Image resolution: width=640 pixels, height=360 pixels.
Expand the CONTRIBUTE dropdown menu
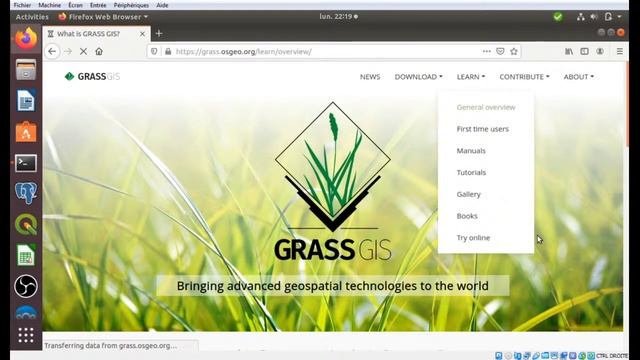pos(524,77)
